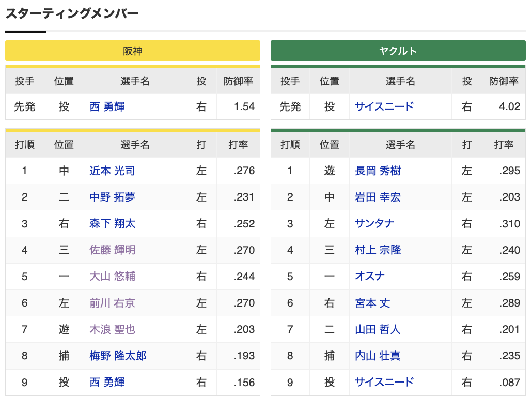Click batting average .231 for 中野
This screenshot has width=532, height=397.
pyautogui.click(x=244, y=197)
